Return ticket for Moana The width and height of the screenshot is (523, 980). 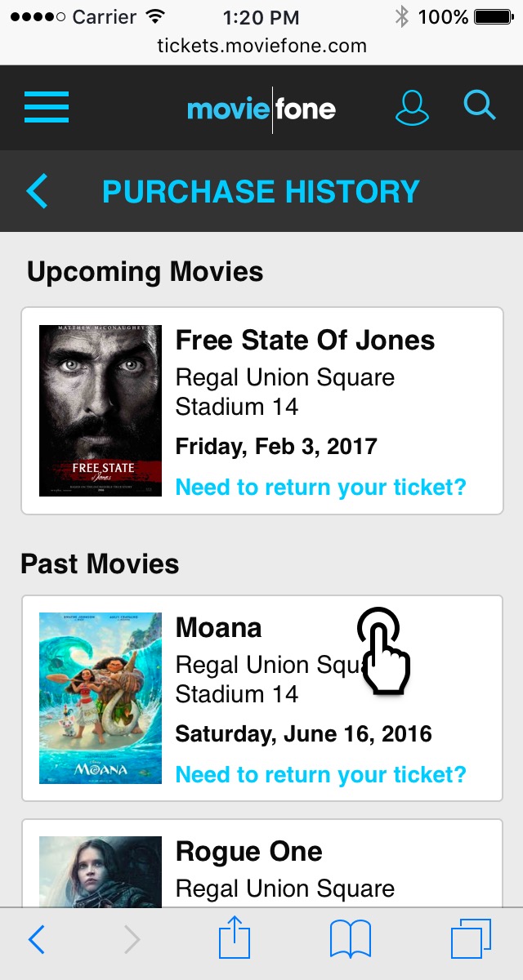click(321, 774)
